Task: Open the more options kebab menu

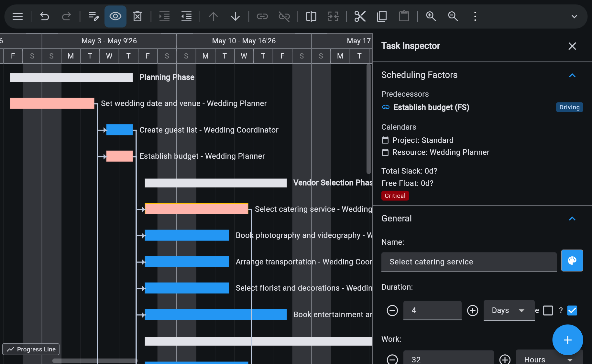Action: 475,16
